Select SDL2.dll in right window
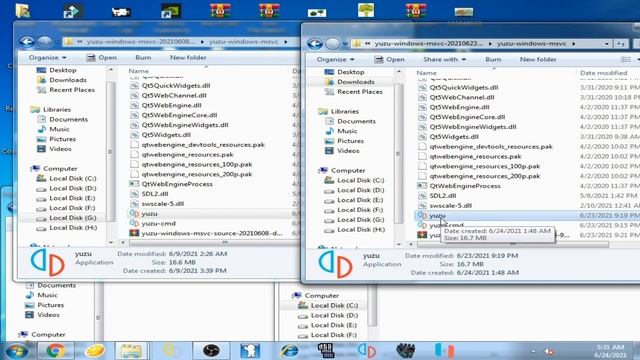This screenshot has height=360, width=640. 442,196
